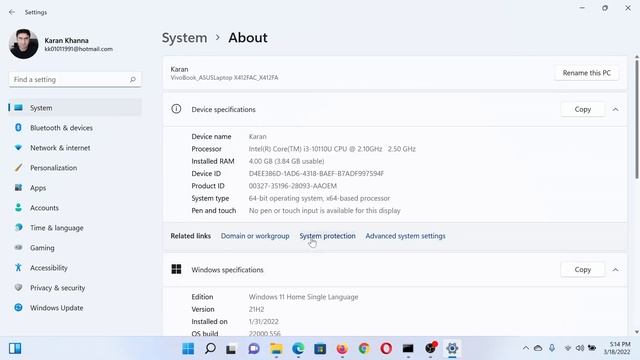Open File Explorer from taskbar

276,349
